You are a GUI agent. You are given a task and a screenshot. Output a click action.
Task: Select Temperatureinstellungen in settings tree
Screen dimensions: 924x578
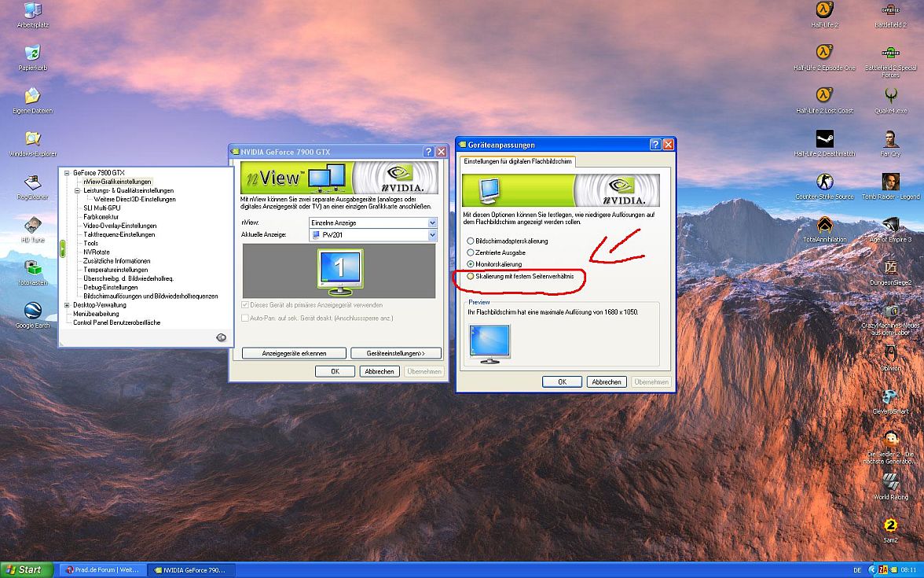pyautogui.click(x=115, y=270)
